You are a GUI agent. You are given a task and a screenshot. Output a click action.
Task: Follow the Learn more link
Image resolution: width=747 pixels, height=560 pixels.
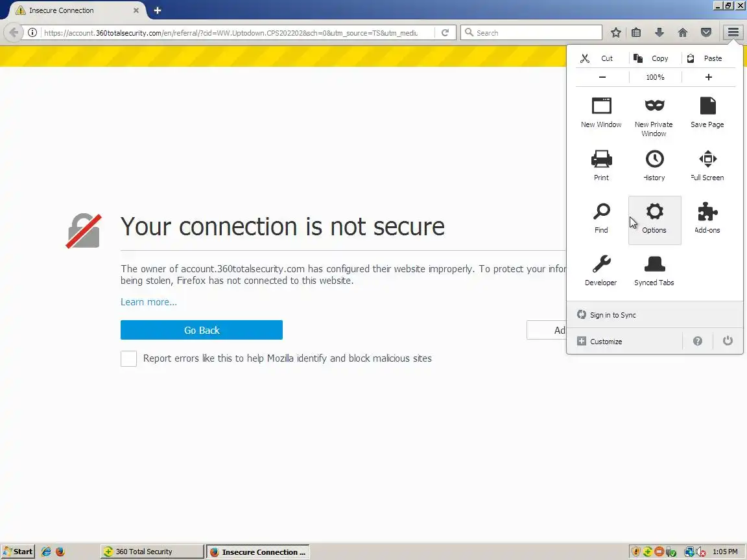pos(148,302)
